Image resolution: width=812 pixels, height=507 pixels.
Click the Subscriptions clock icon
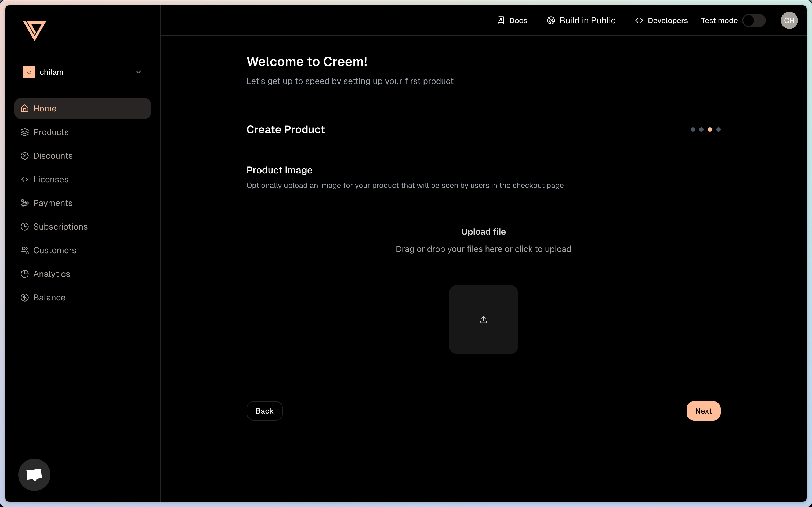(x=25, y=227)
